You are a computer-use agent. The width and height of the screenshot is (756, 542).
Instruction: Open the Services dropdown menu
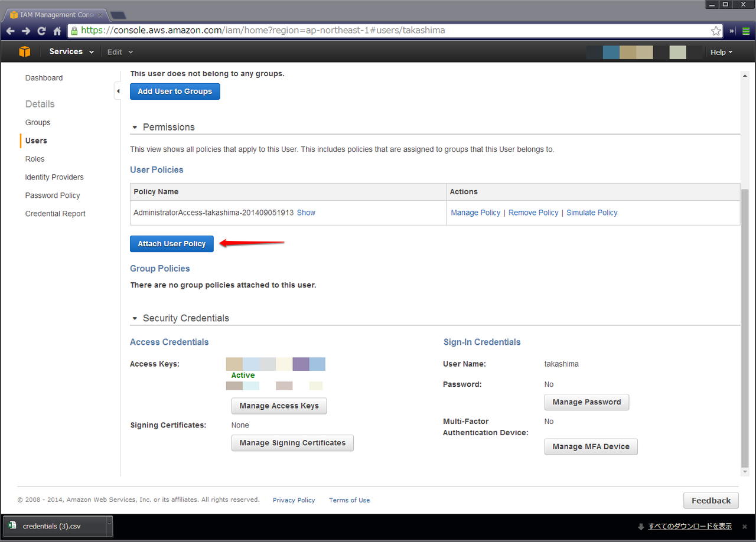(71, 52)
